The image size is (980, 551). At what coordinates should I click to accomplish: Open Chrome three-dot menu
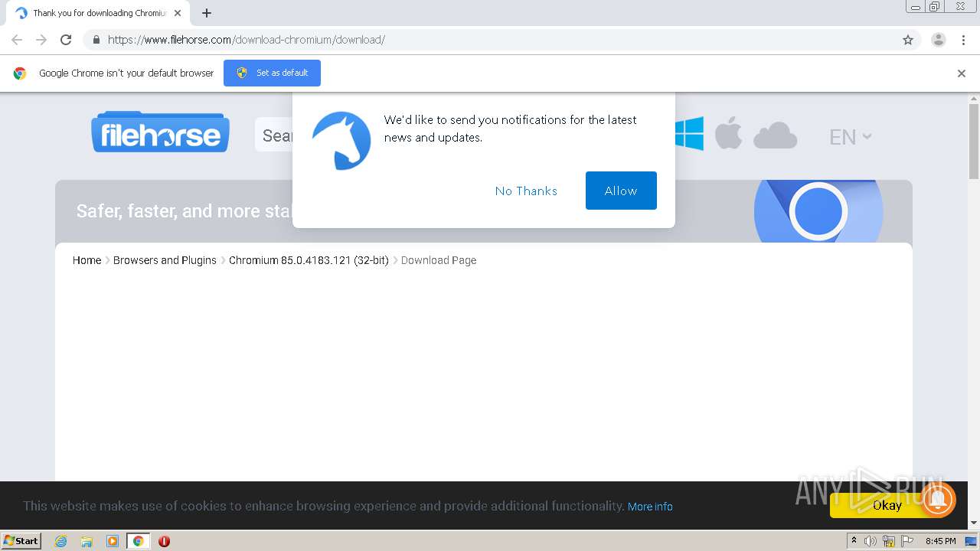[x=963, y=40]
